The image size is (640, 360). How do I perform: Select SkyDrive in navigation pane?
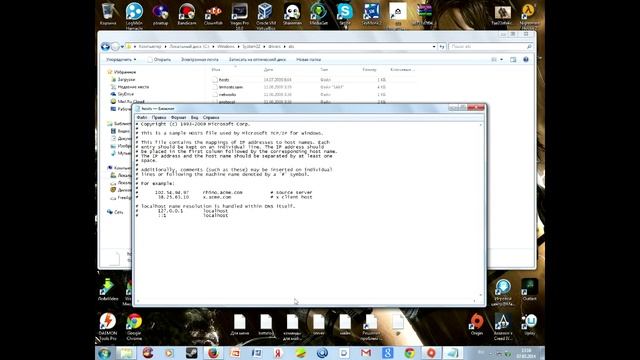tap(125, 94)
